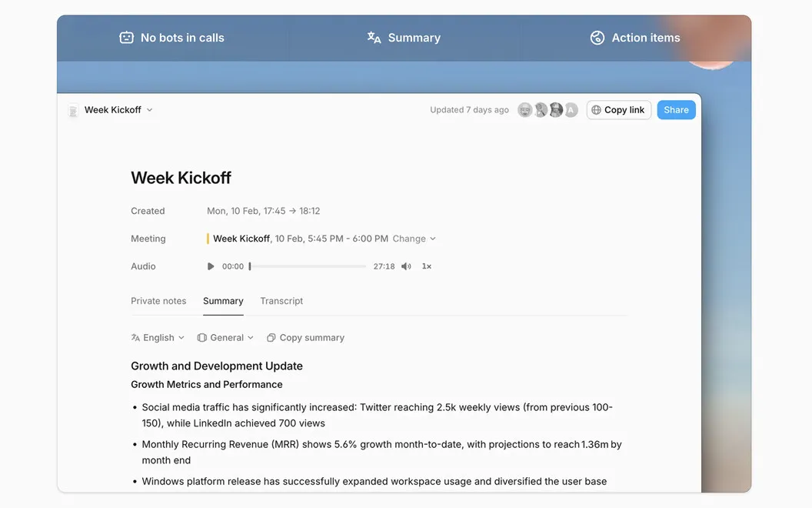Click Copy summary
Image resolution: width=812 pixels, height=508 pixels.
[305, 337]
